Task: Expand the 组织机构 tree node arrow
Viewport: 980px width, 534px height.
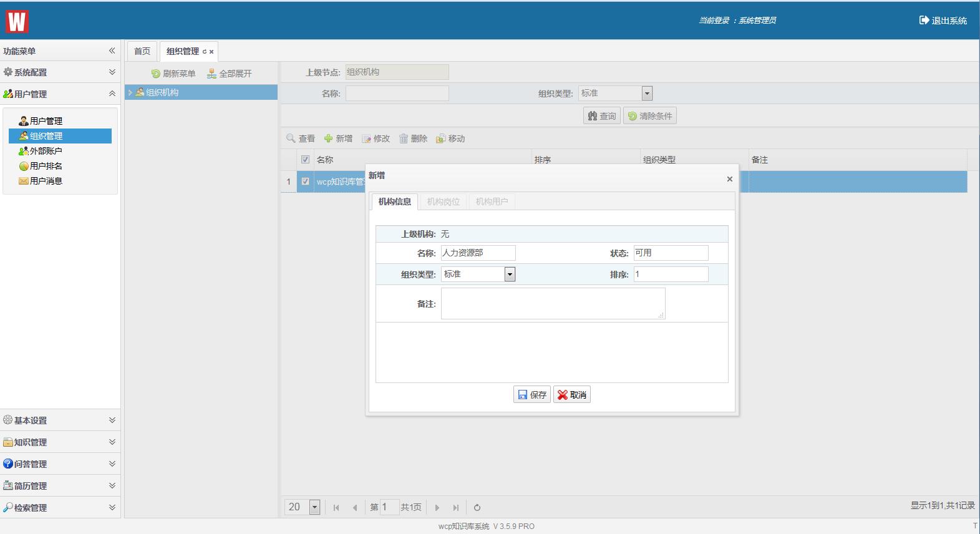Action: (x=130, y=92)
